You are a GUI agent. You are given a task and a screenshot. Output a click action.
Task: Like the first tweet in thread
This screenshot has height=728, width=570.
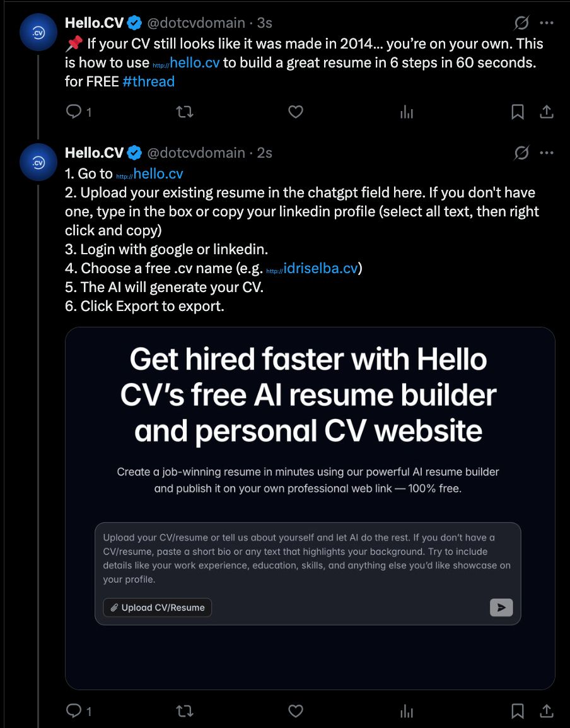pos(296,112)
